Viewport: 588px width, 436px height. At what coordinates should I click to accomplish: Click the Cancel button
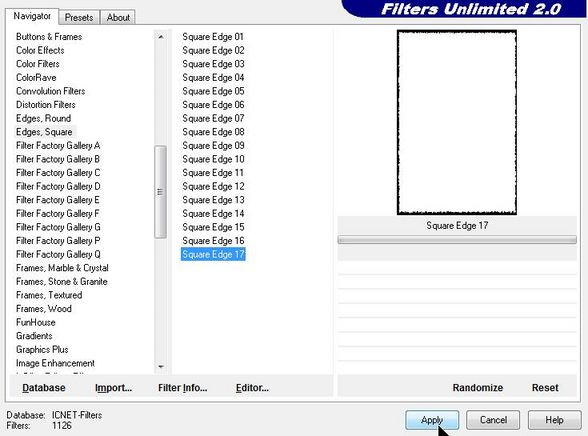pos(493,420)
